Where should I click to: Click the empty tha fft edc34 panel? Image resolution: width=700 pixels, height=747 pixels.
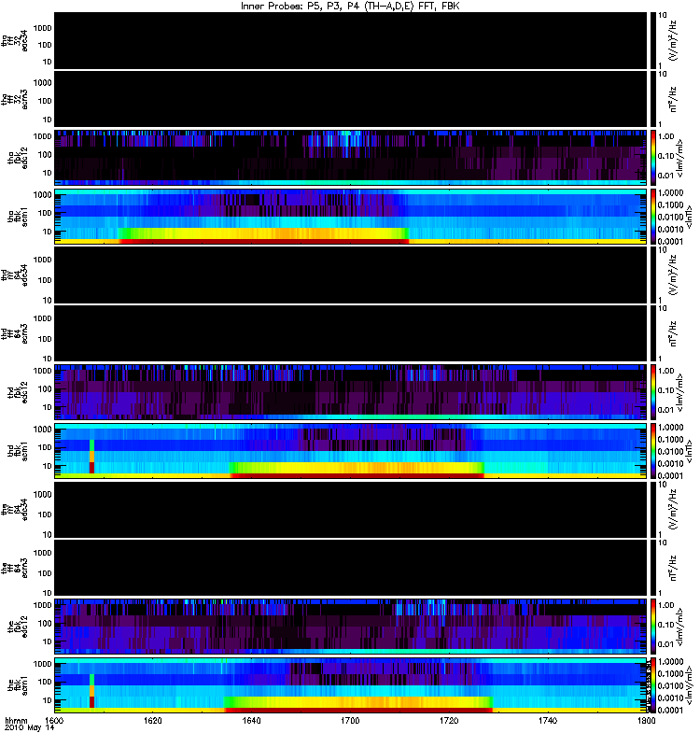click(350, 40)
